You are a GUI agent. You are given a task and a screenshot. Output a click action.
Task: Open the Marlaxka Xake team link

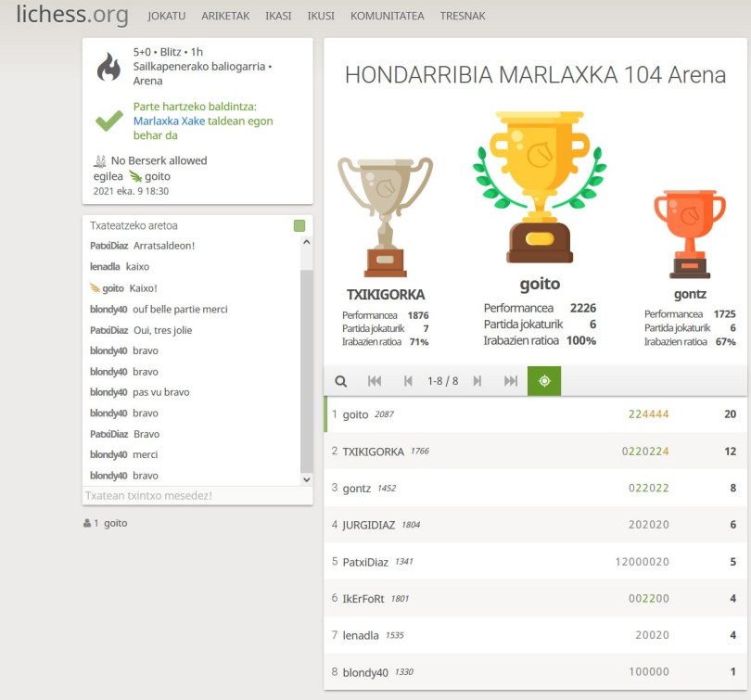click(169, 121)
